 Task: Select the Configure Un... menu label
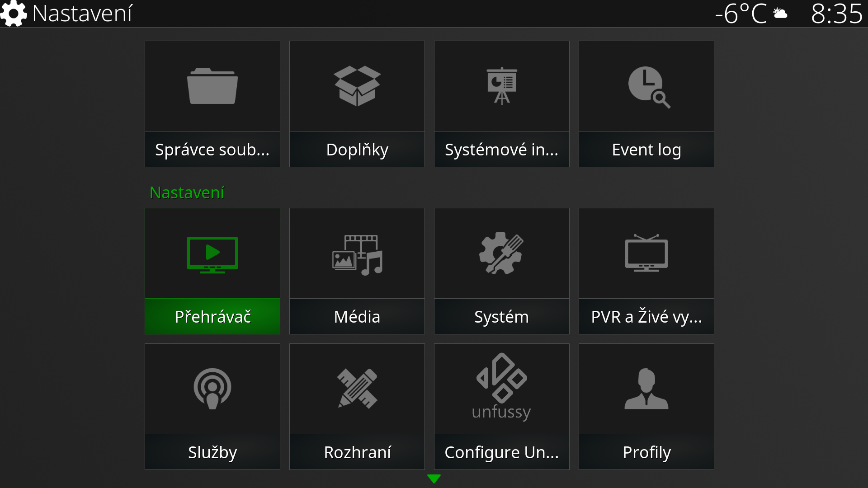[502, 452]
